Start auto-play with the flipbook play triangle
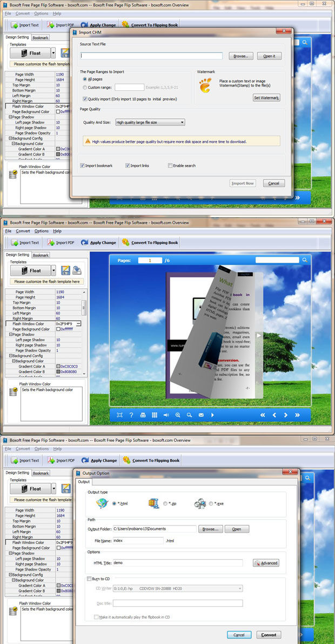Viewport: 335px width, 644px height. (x=212, y=415)
